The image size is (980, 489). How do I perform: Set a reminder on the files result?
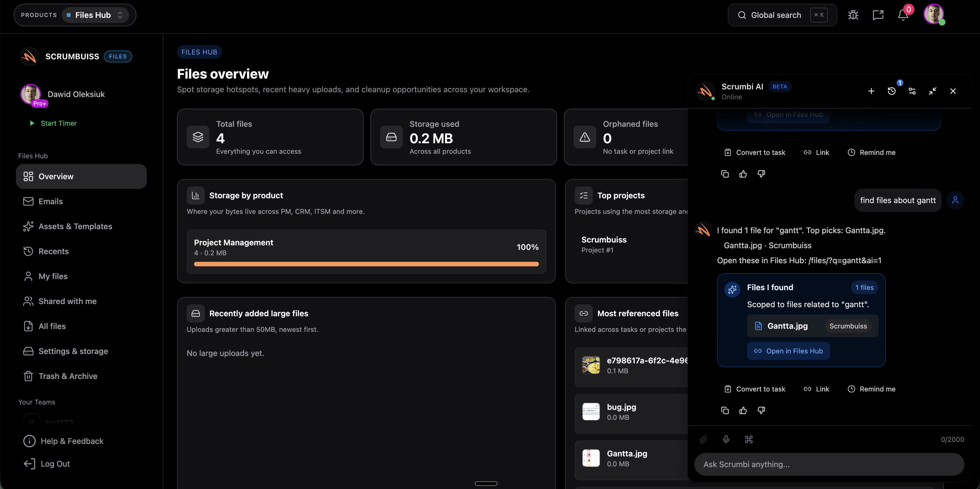point(872,389)
